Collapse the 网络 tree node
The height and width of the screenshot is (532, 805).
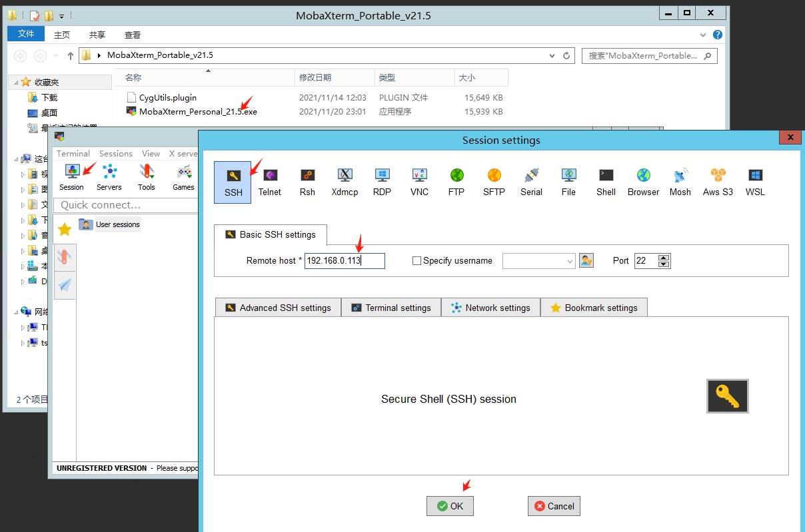pyautogui.click(x=15, y=311)
